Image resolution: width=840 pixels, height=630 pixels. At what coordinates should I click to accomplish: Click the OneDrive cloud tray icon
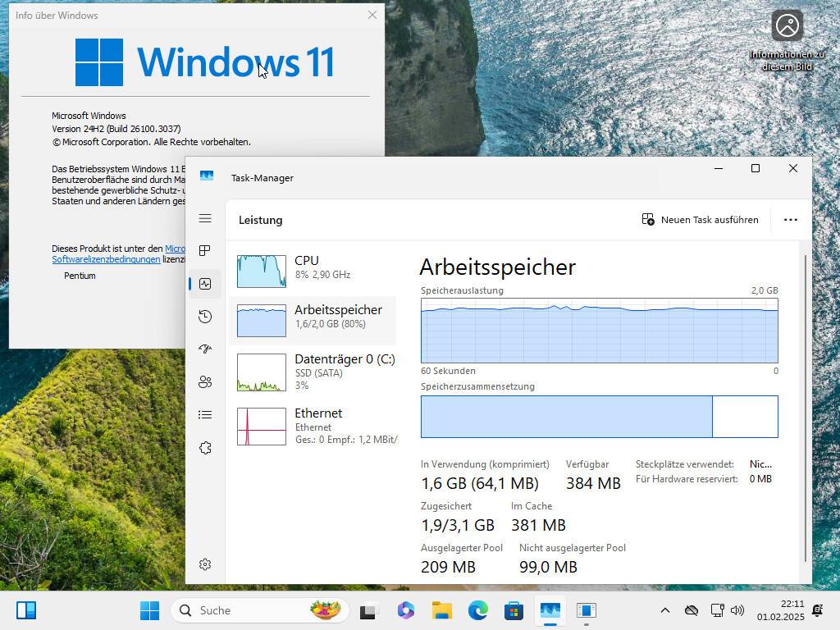click(692, 610)
